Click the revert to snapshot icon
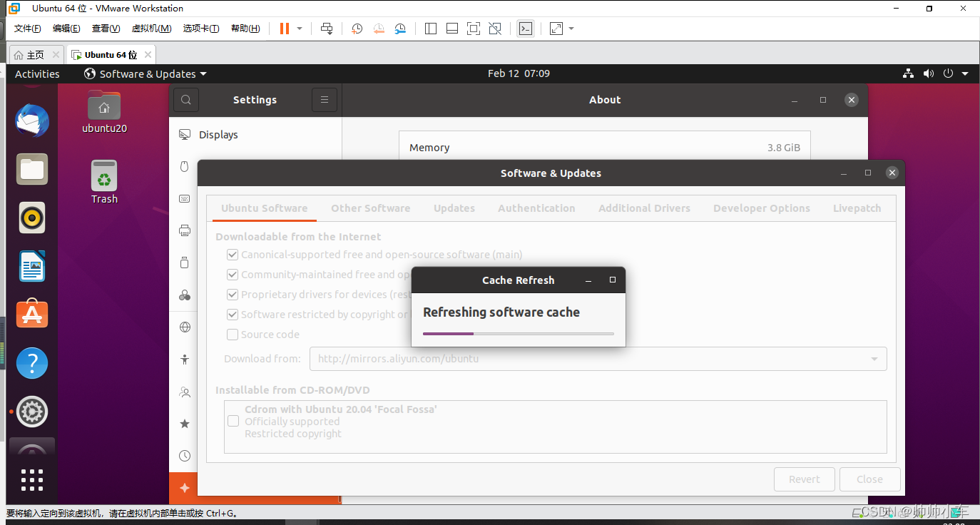Screen dimensions: 980x525 379,29
